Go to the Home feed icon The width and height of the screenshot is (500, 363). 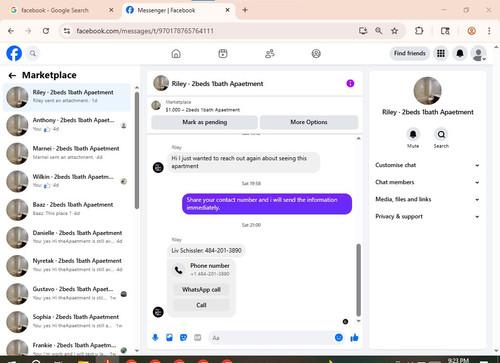point(176,53)
